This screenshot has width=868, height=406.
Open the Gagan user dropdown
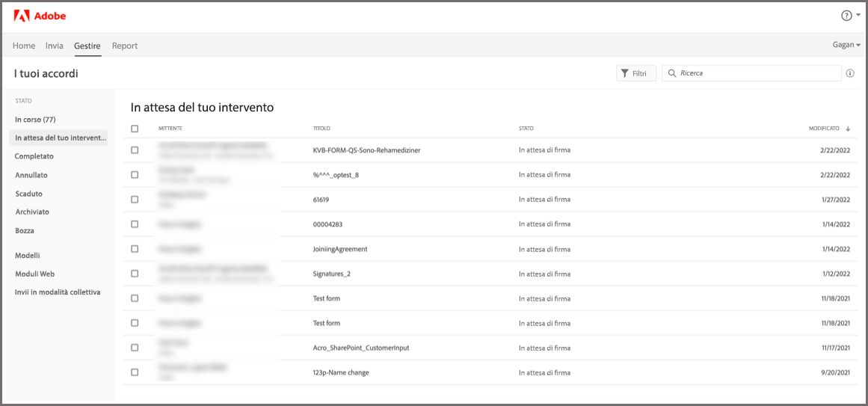(x=846, y=45)
